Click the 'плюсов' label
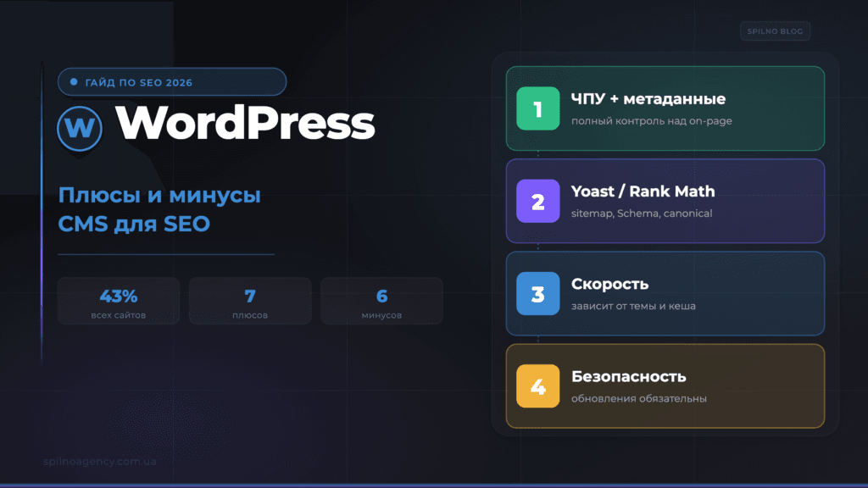 [250, 315]
